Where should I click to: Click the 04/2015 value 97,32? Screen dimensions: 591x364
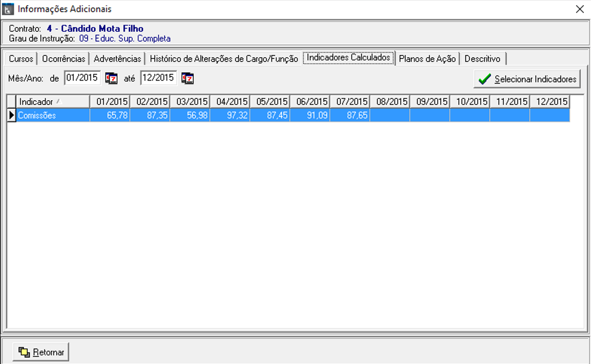click(x=230, y=115)
